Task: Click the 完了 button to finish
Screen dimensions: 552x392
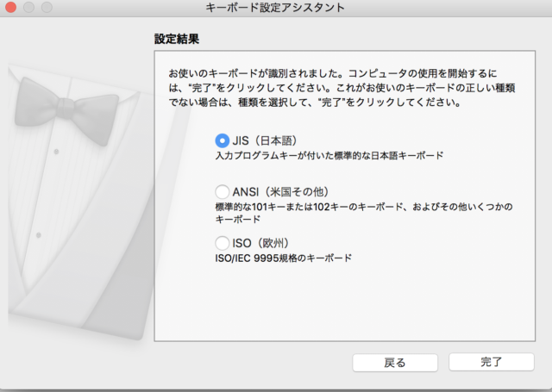Action: click(x=491, y=362)
